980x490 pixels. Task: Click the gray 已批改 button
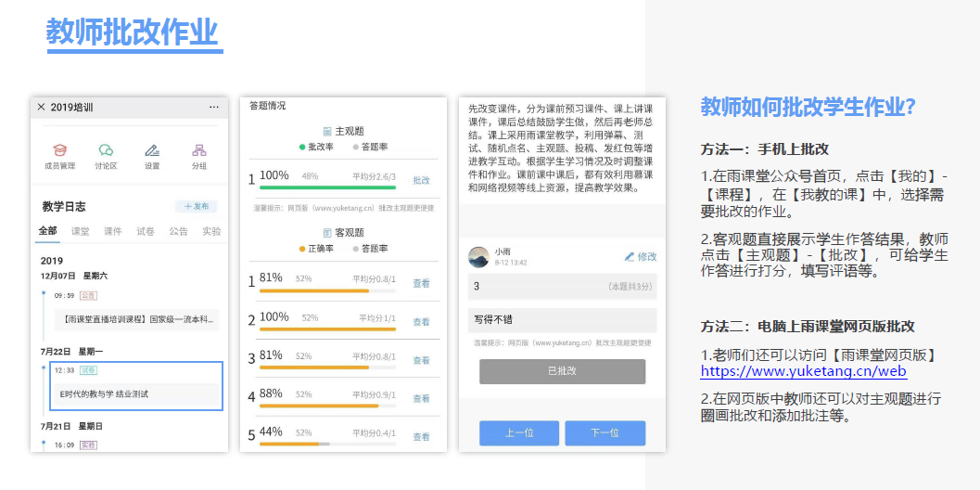pyautogui.click(x=562, y=371)
